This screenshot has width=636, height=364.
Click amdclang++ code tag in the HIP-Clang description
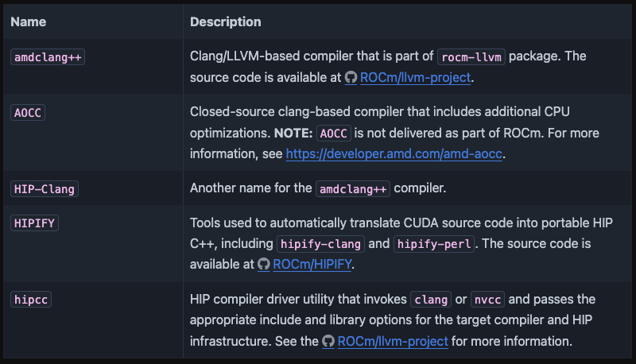[352, 189]
